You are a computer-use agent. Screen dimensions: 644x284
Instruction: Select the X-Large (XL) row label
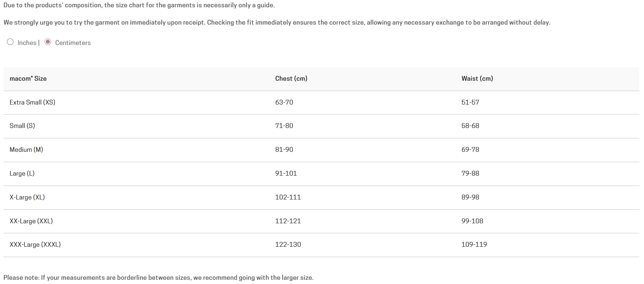[27, 197]
